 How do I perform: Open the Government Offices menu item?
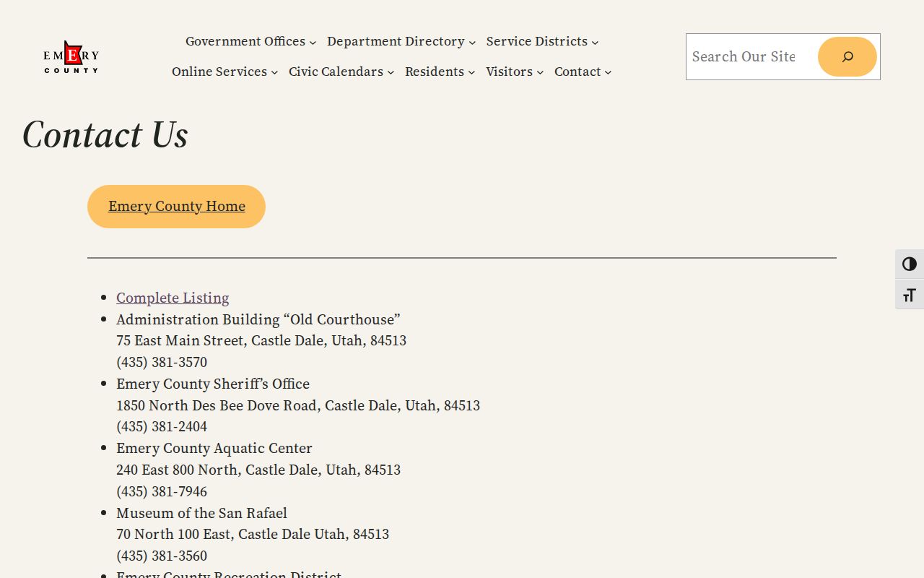245,41
